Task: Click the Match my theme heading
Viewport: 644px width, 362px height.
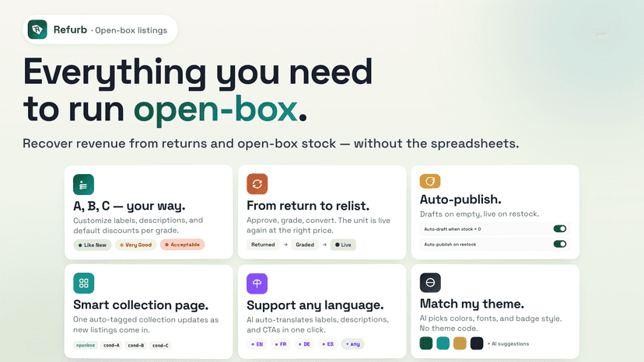Action: pyautogui.click(x=472, y=304)
